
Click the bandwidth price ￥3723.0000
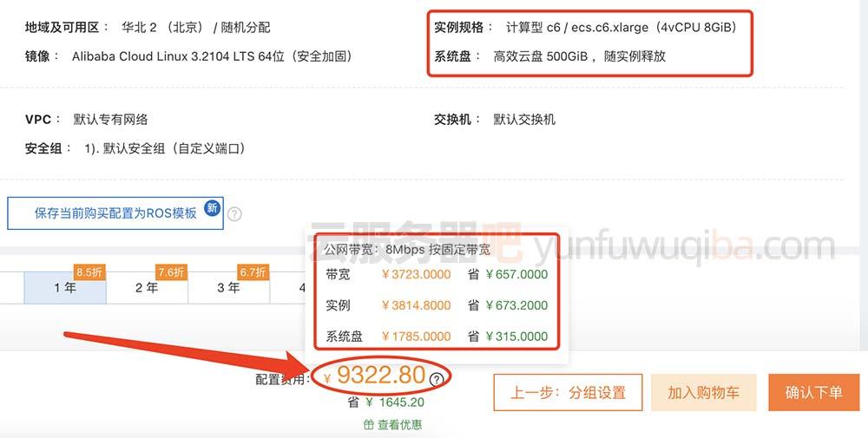pyautogui.click(x=417, y=274)
